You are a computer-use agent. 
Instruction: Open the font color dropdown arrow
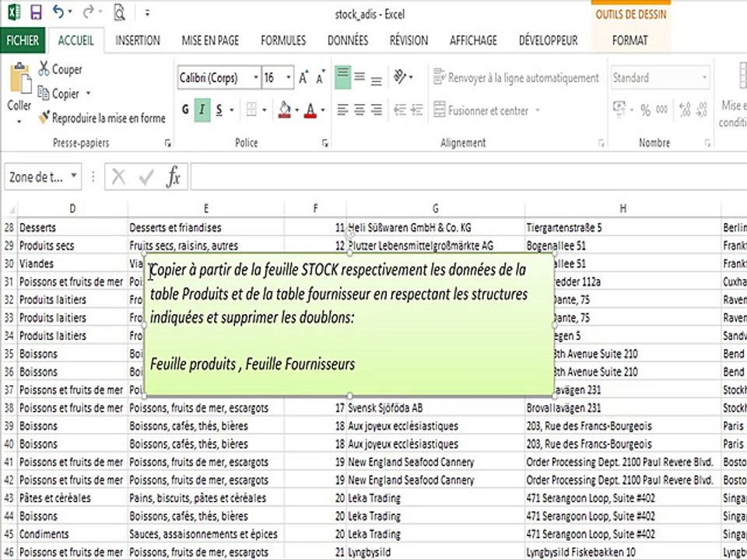322,110
